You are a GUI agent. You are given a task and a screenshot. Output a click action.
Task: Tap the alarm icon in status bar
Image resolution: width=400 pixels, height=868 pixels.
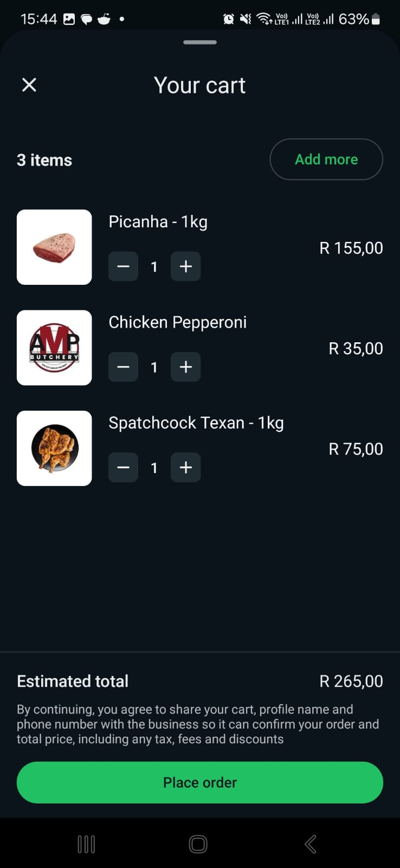click(x=229, y=20)
